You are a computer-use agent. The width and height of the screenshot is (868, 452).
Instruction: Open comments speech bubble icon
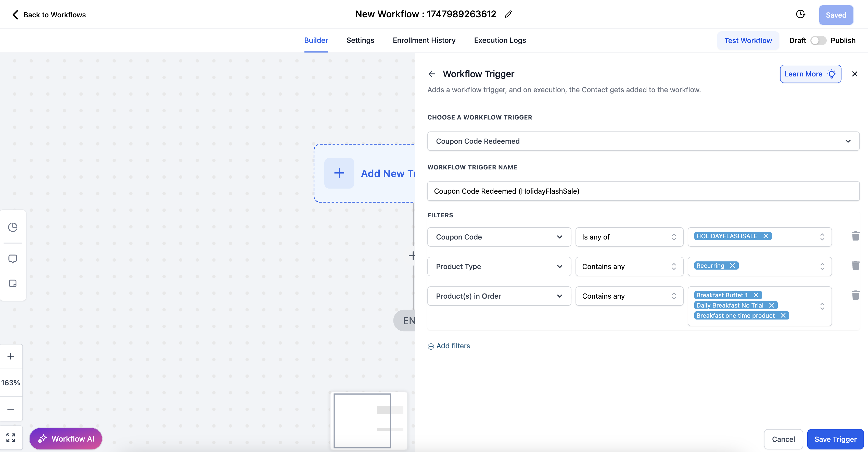[x=13, y=259]
